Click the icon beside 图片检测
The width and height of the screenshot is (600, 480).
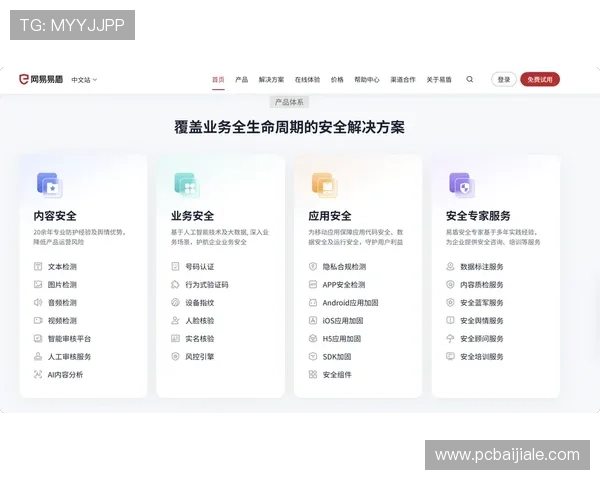pyautogui.click(x=38, y=284)
